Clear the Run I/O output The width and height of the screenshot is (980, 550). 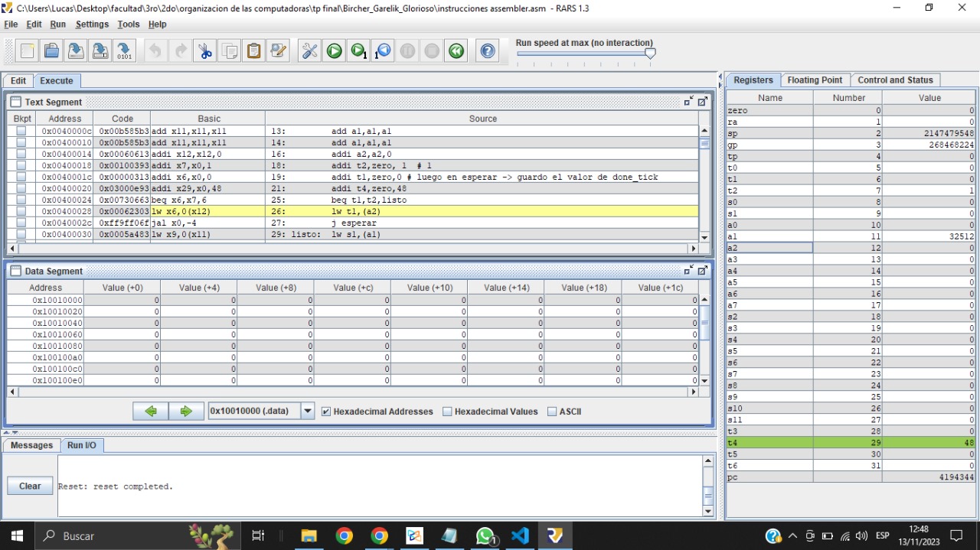(x=30, y=486)
